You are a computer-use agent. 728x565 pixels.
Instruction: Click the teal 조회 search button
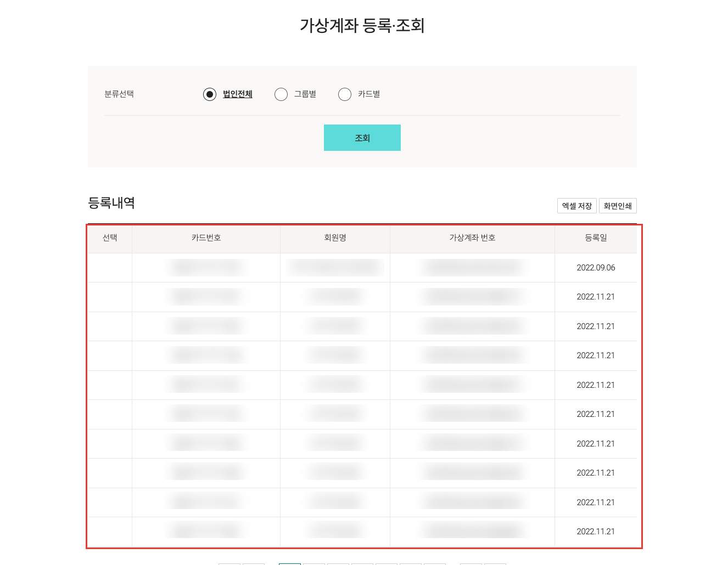tap(362, 138)
